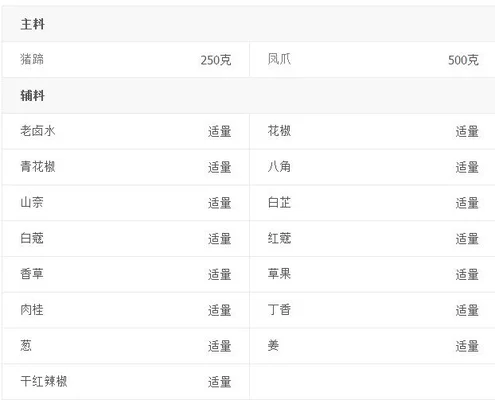Click the 八角 ingredient link
The width and height of the screenshot is (495, 400).
[x=279, y=167]
